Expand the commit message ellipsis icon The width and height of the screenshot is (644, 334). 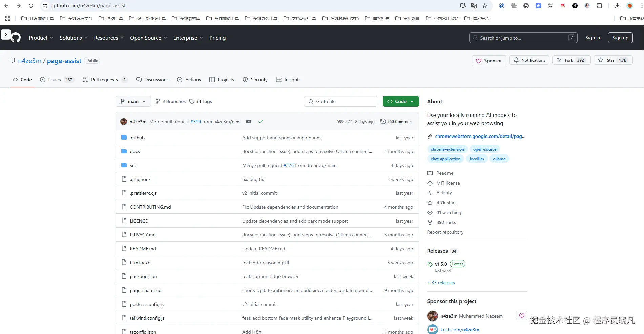coord(248,122)
